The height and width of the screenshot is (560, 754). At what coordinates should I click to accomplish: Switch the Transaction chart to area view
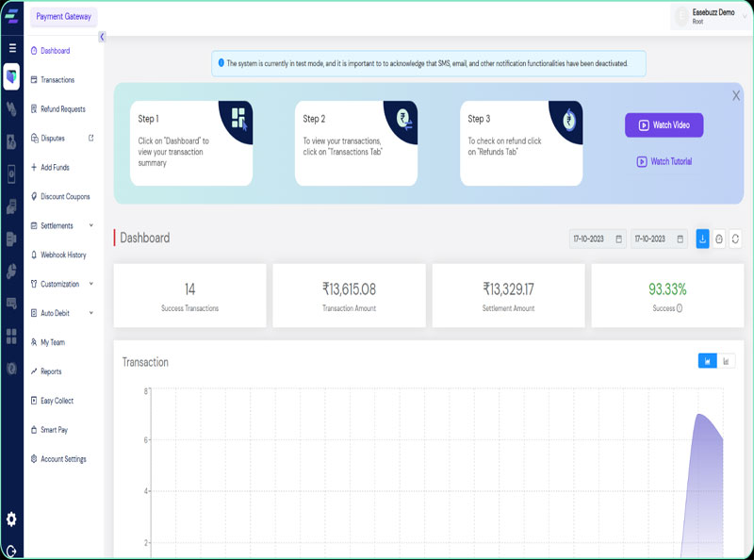click(707, 361)
